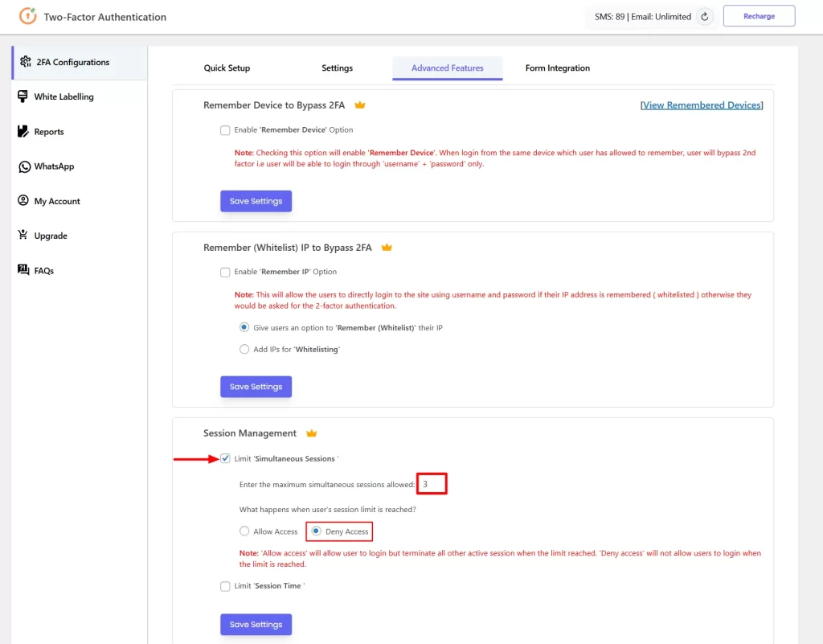Click the WhatsApp icon in sidebar
The width and height of the screenshot is (823, 644).
(23, 166)
